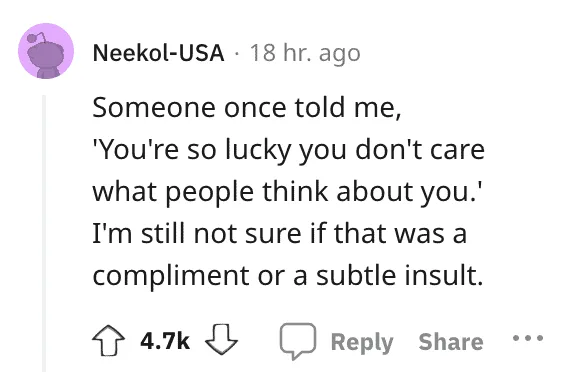The width and height of the screenshot is (566, 372).
Task: Click the text 'You're so lucky you don't care'
Action: pyautogui.click(x=289, y=150)
